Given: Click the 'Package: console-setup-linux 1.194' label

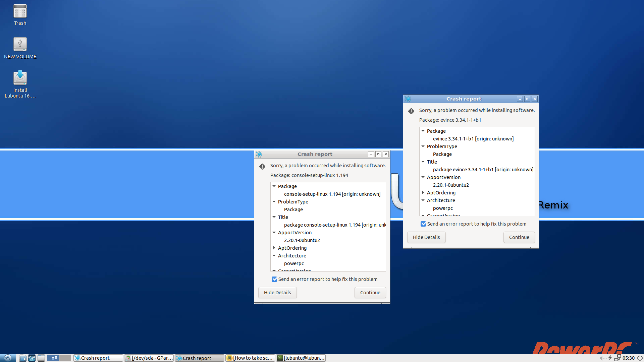Looking at the screenshot, I should [309, 175].
